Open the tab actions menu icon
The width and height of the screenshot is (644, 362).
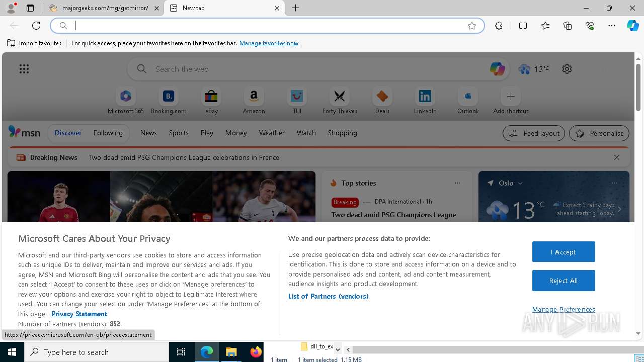click(30, 8)
